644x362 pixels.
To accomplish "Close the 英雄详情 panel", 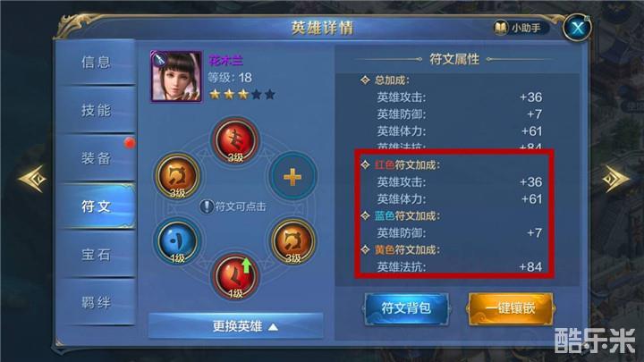I will (x=577, y=28).
